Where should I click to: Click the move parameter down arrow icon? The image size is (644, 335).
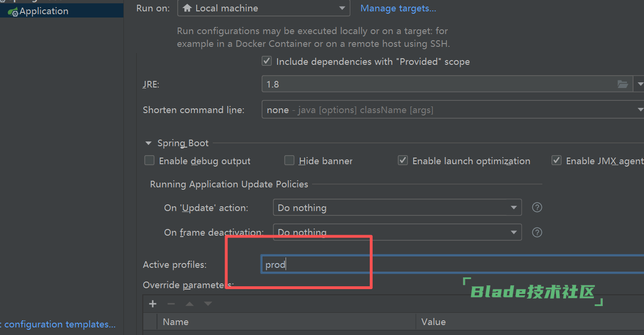click(x=208, y=304)
